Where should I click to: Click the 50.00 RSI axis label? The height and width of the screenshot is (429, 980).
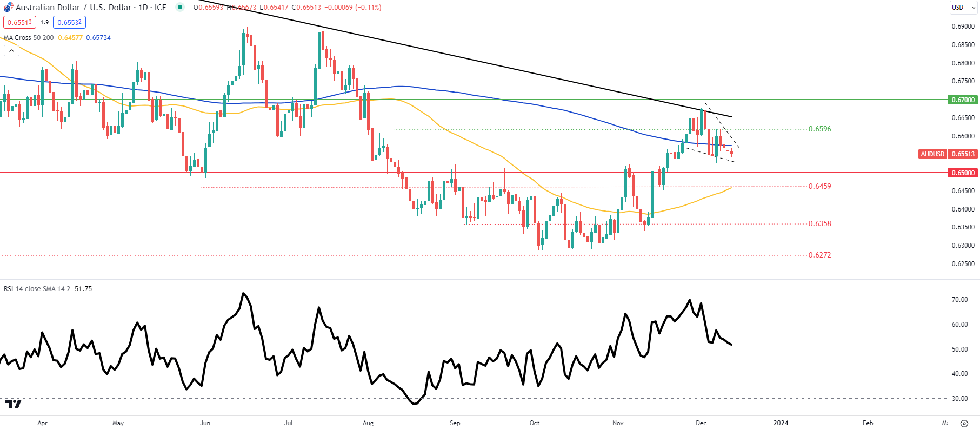pyautogui.click(x=960, y=349)
